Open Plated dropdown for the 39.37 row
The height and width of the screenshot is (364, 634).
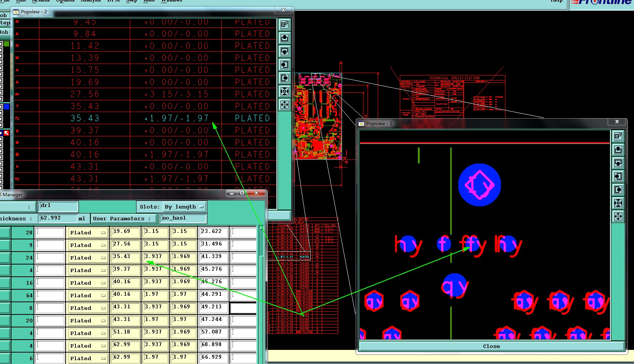click(x=87, y=270)
